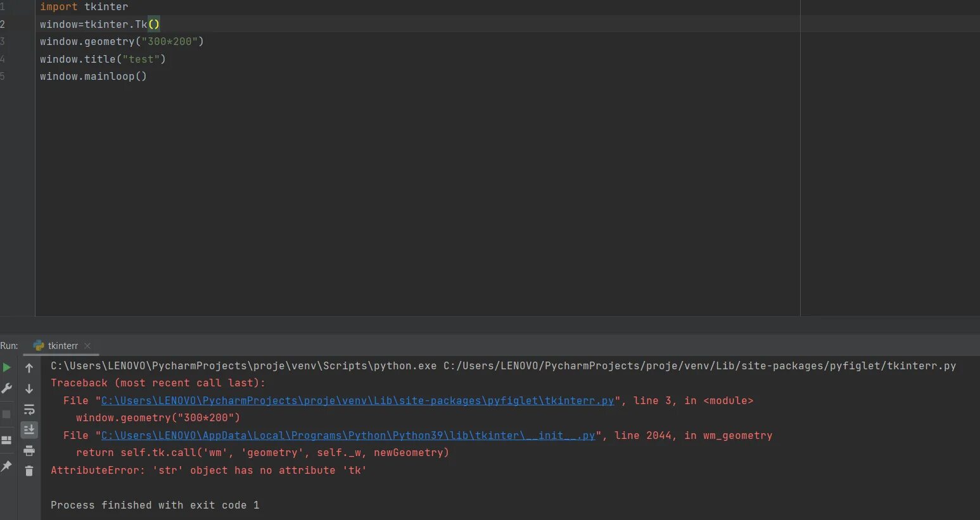Open the pyfiglet tkinterr.py traceback link

[x=357, y=401]
